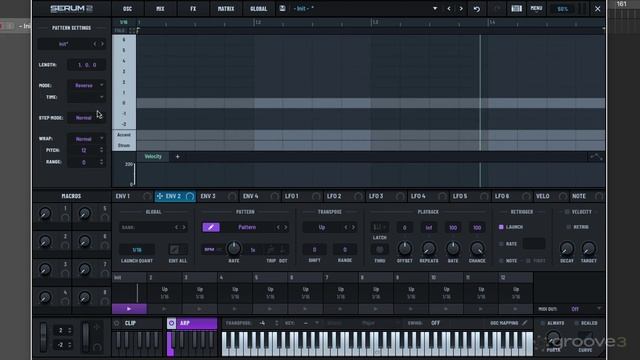Open the GLOBAL tab
The image size is (640, 360).
tap(258, 9)
